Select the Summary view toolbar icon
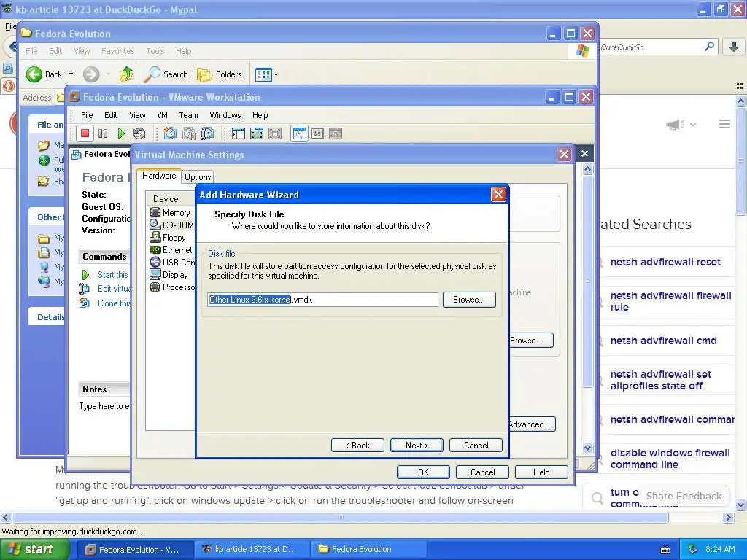The height and width of the screenshot is (560, 747). (299, 134)
